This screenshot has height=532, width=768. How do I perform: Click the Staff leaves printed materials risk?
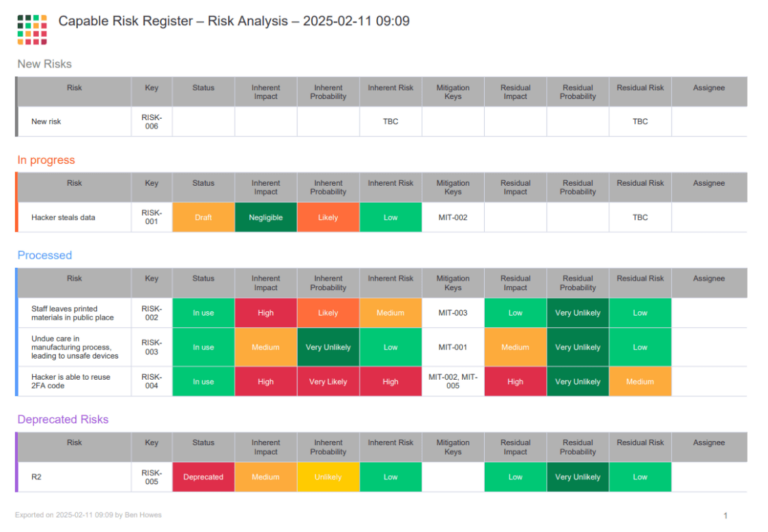[71, 313]
